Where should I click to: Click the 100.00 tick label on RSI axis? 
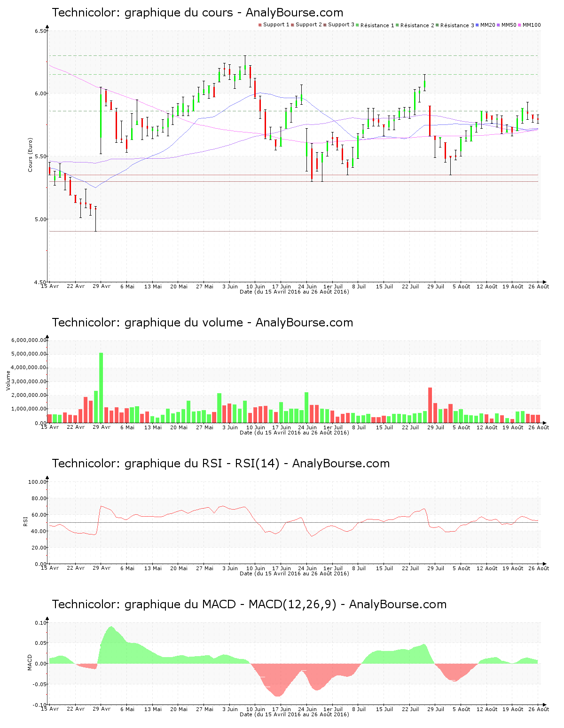pos(37,482)
